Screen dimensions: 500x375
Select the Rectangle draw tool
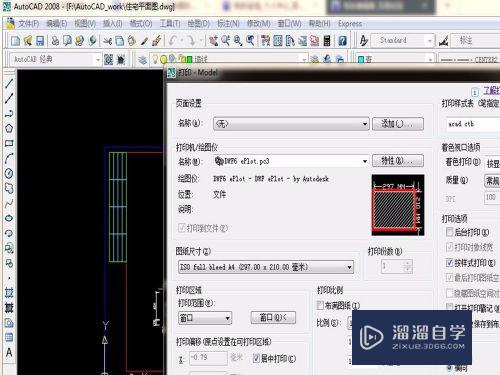(x=9, y=143)
